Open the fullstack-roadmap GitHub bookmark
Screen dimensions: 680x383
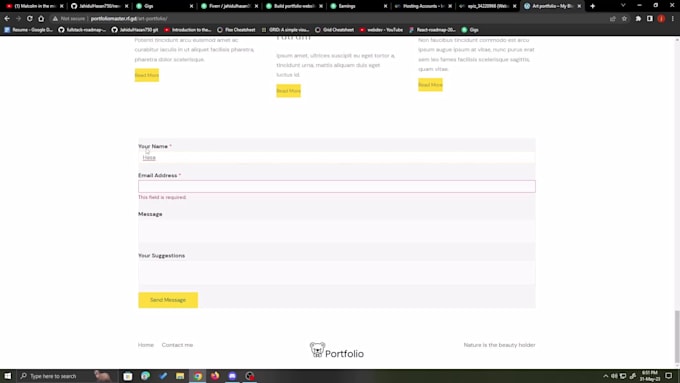(82, 30)
